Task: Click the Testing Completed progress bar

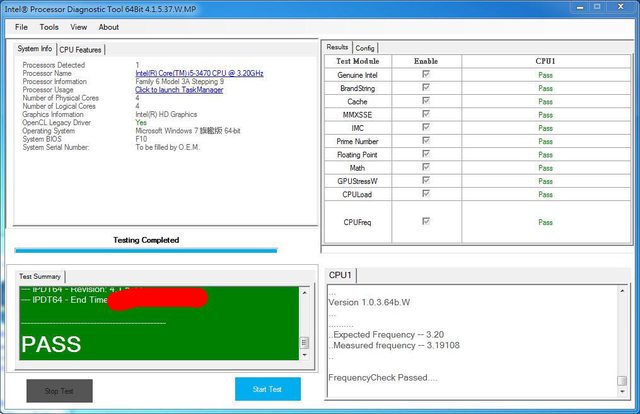Action: click(x=146, y=250)
